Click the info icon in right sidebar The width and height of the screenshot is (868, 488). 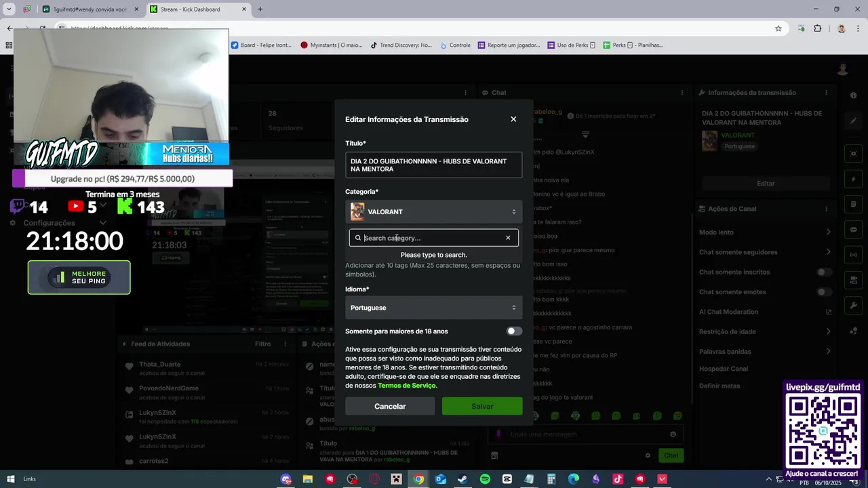(854, 96)
